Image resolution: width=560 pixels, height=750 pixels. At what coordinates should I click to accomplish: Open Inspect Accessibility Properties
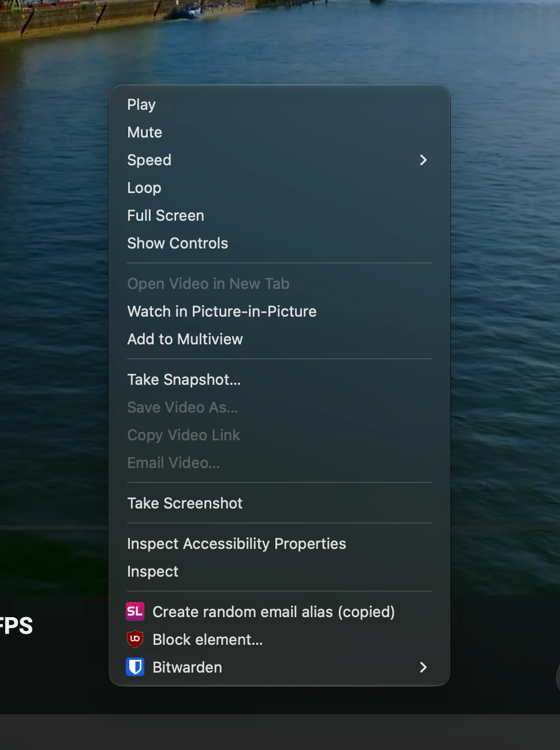click(x=279, y=544)
